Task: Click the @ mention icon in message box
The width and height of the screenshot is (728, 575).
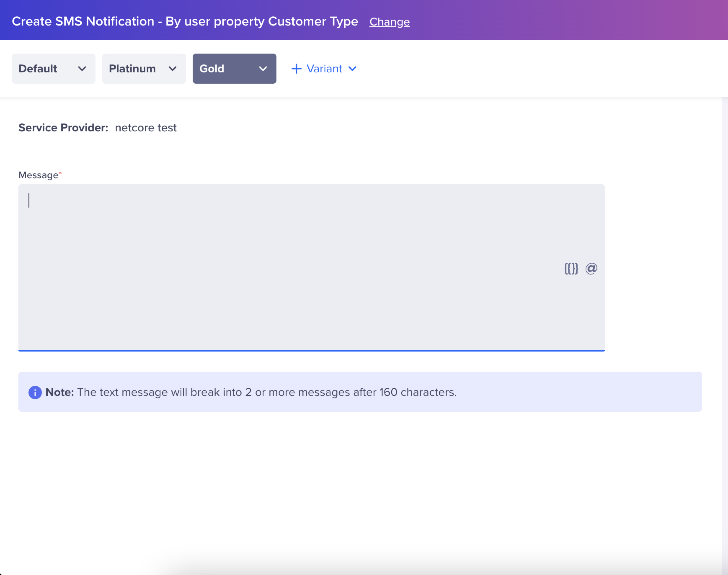Action: click(591, 269)
